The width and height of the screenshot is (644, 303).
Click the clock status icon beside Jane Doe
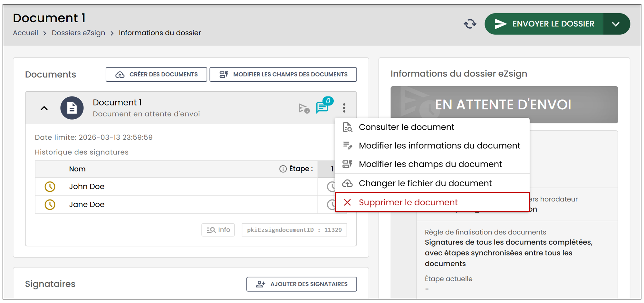50,205
